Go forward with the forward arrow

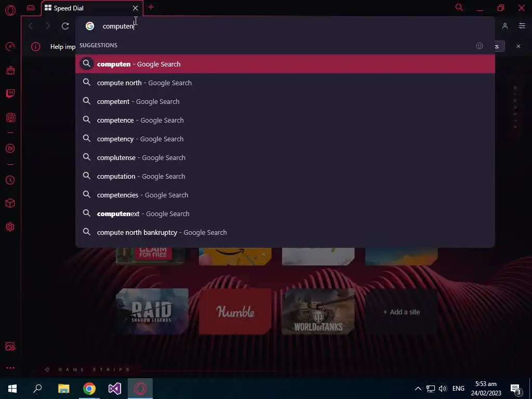pyautogui.click(x=48, y=26)
